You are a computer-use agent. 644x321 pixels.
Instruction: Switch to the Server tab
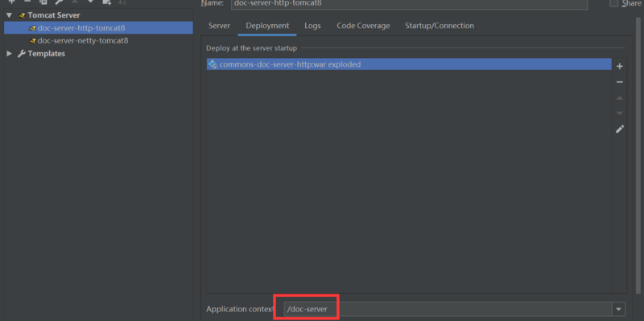click(219, 26)
